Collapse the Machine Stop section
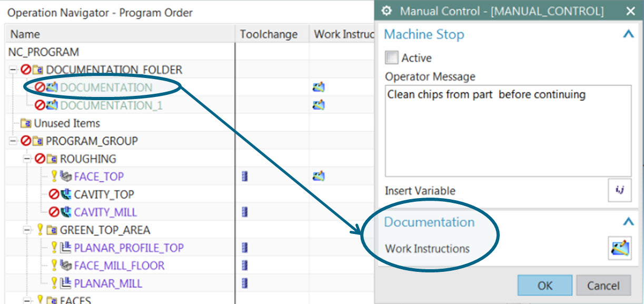This screenshot has height=304, width=644. [x=628, y=35]
